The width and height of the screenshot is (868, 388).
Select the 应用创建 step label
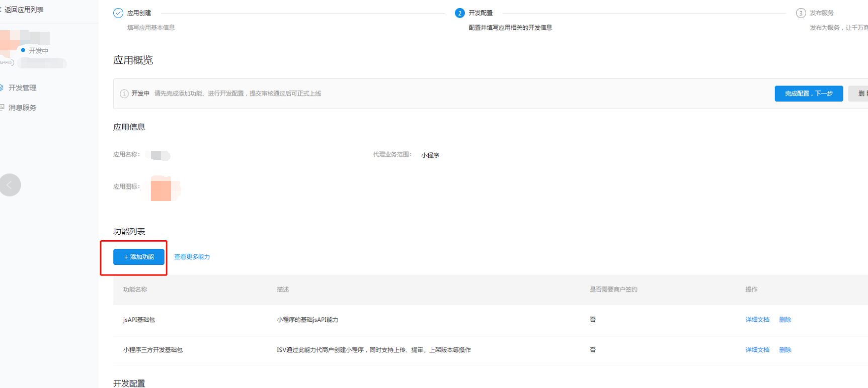click(x=139, y=13)
